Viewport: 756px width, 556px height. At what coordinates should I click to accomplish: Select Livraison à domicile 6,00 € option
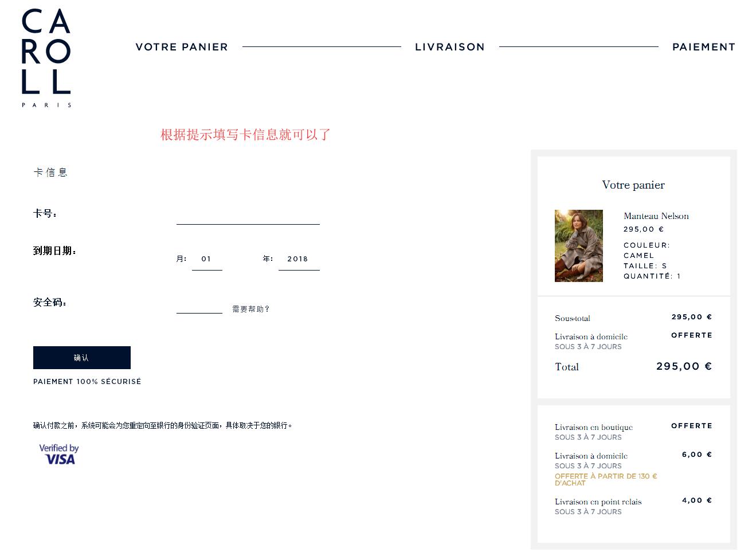click(x=633, y=469)
